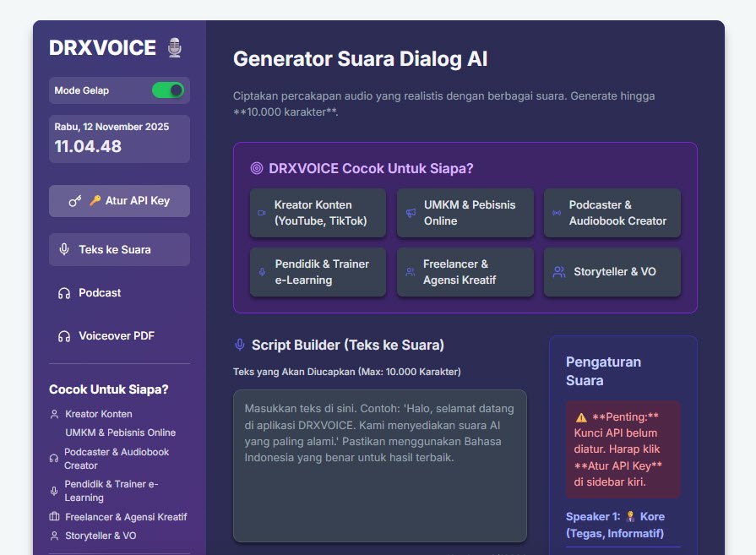This screenshot has width=756, height=555.
Task: Toggle the Mode Gelap switch off
Action: coord(168,90)
